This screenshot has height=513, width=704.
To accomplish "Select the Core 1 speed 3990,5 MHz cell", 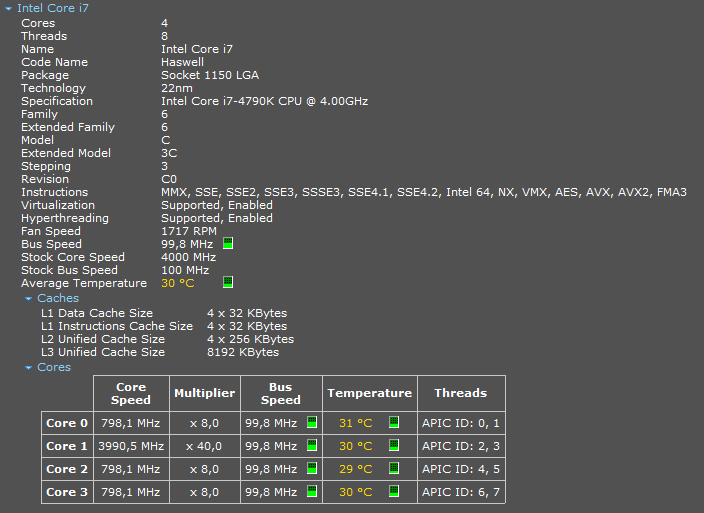I will pos(131,446).
